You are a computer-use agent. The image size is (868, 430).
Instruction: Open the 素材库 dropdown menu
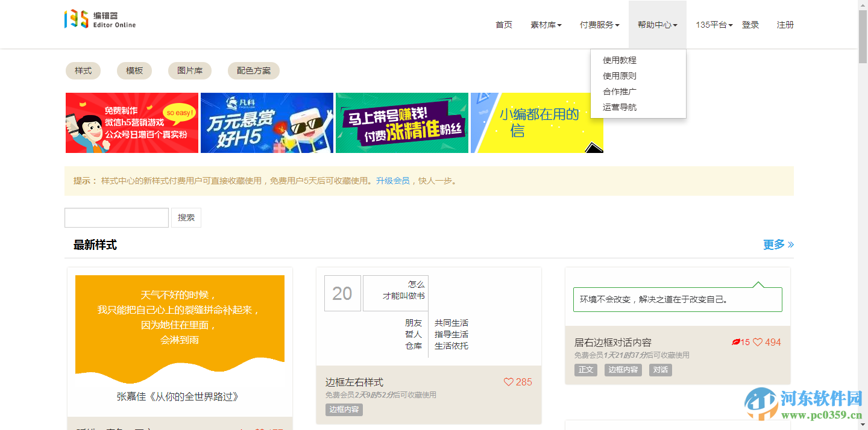[546, 25]
